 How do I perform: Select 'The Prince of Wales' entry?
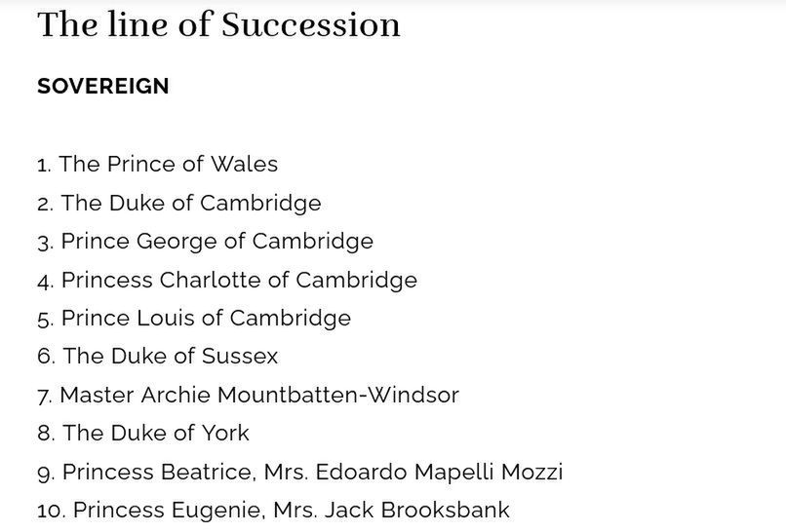tap(157, 165)
